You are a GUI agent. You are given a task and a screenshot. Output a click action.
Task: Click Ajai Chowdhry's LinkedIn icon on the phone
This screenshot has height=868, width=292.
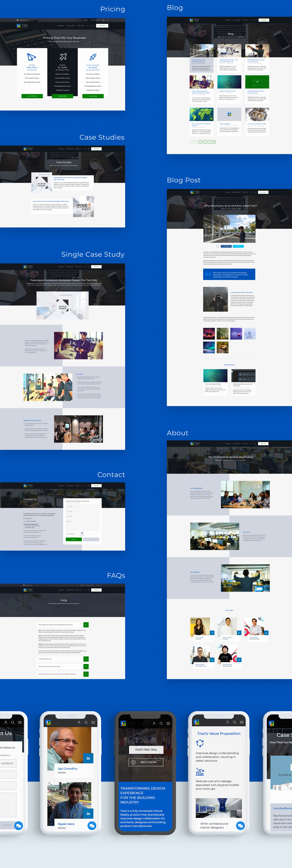pyautogui.click(x=88, y=758)
